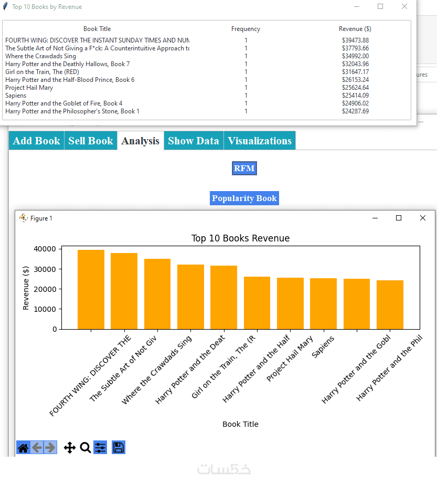Viewport: 448px width, 484px height.
Task: Select the Project Hail Mary row
Action: coord(206,87)
